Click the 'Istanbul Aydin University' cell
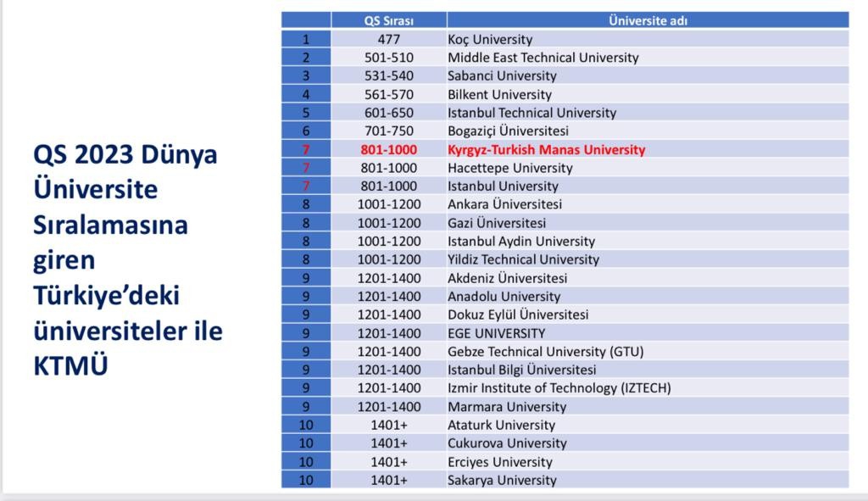This screenshot has height=501, width=868. [x=648, y=242]
